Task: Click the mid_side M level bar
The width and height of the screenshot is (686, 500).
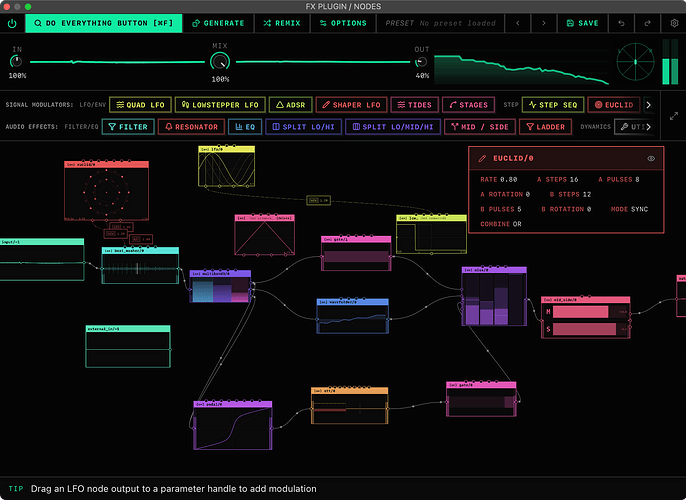Action: pos(581,312)
